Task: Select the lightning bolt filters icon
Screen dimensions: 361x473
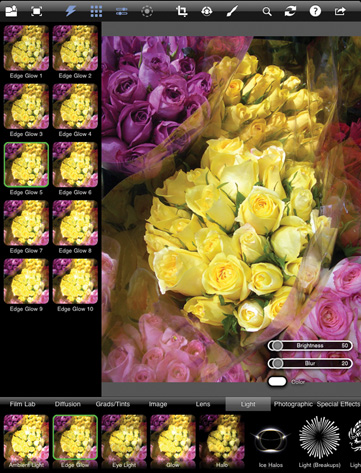Action: pos(71,11)
